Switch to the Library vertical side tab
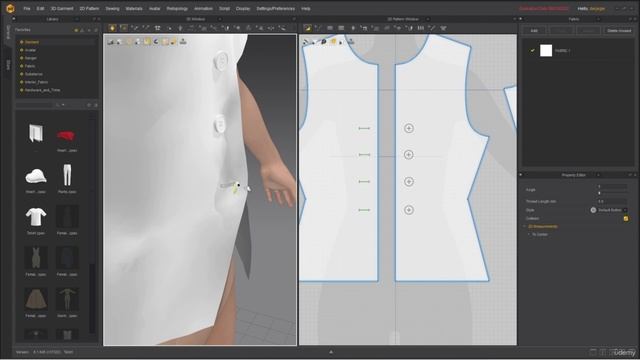 [8, 32]
